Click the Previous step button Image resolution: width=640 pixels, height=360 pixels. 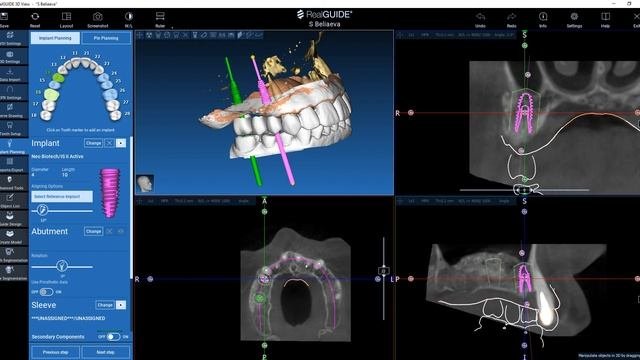point(56,352)
